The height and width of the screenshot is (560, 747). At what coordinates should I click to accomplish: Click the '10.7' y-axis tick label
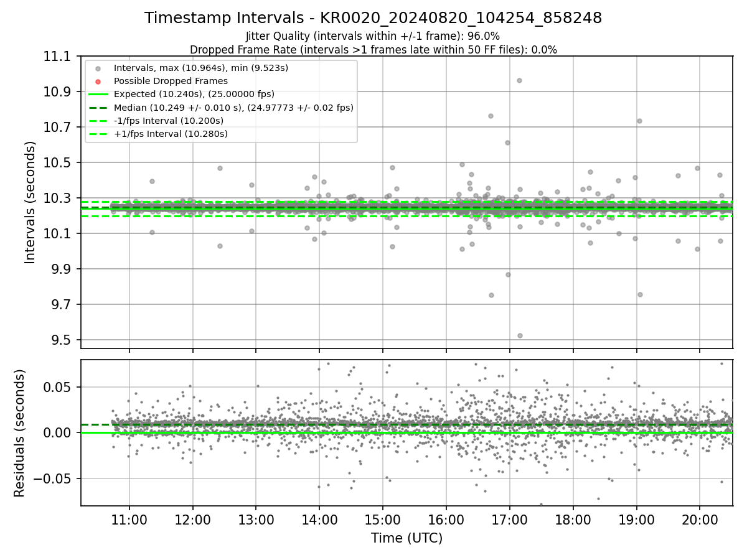[58, 128]
